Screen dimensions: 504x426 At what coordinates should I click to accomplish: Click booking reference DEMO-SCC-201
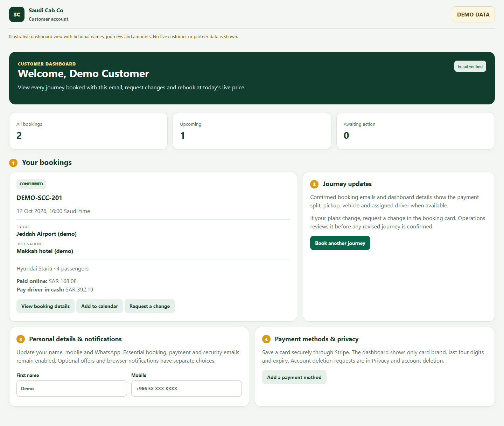coord(39,198)
